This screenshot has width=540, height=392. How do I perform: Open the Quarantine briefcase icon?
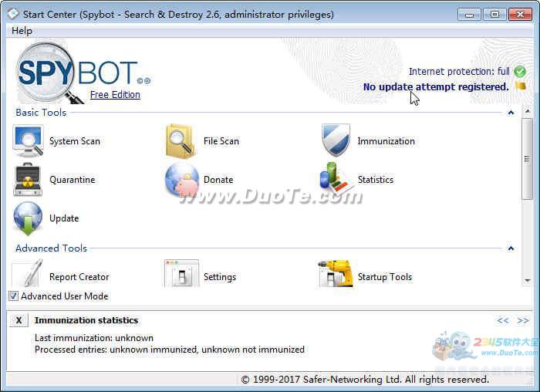(x=28, y=180)
